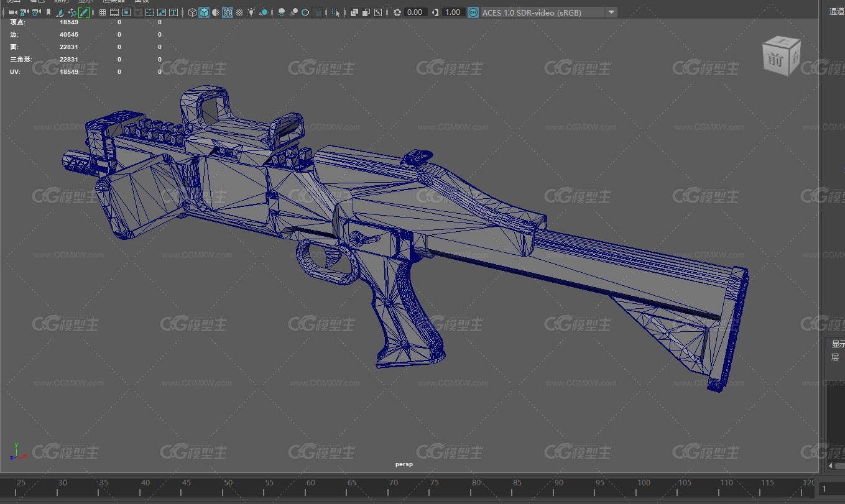This screenshot has height=504, width=845.
Task: Jump to frame 50 on timeline
Action: [228, 483]
